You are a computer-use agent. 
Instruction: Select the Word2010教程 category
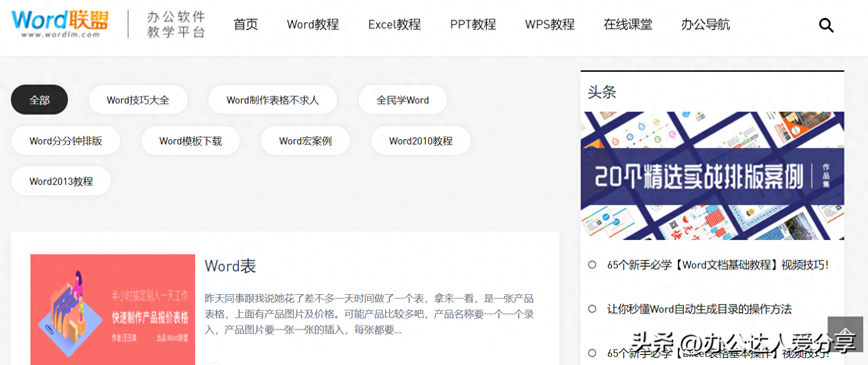pos(421,141)
